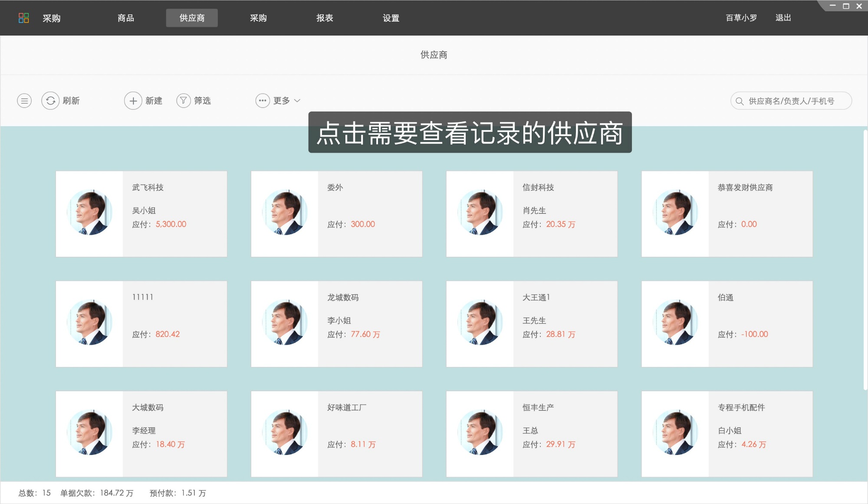This screenshot has width=868, height=504.
Task: Click the avatar photo of 武飞科技 supplier
Action: pos(89,213)
